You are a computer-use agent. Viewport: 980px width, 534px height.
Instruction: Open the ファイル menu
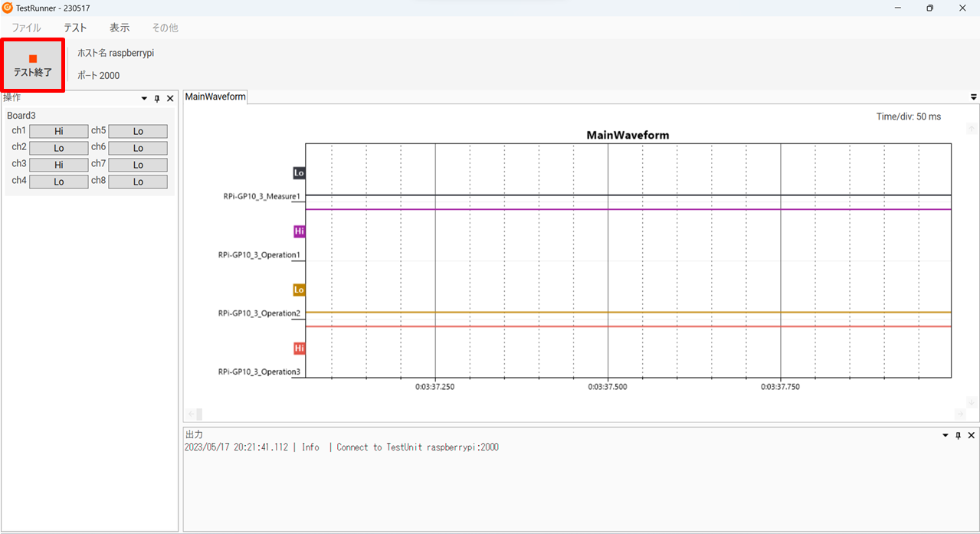pos(26,28)
